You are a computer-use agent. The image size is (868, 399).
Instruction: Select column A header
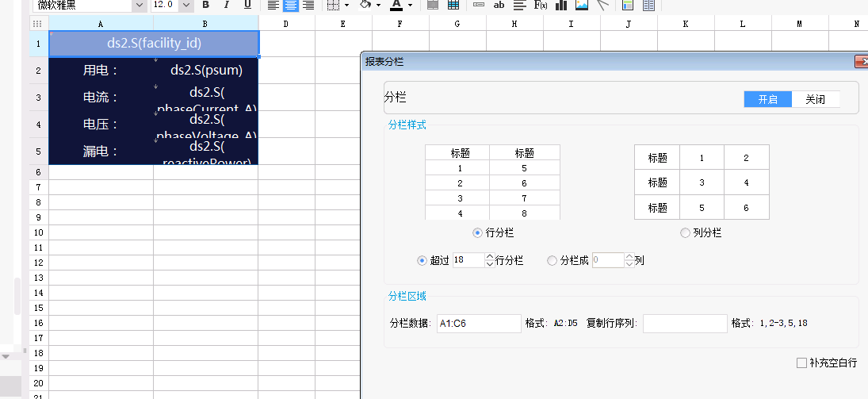point(101,23)
